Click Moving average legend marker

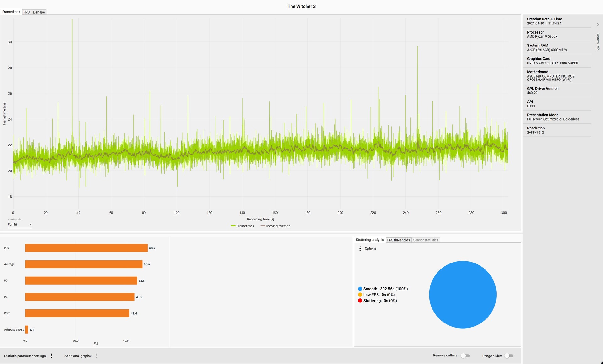(x=263, y=226)
